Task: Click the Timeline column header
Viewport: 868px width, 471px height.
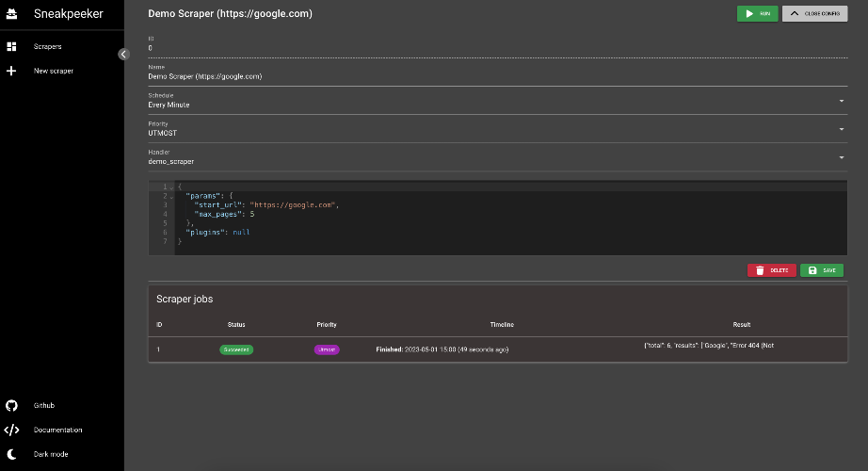Action: click(502, 325)
